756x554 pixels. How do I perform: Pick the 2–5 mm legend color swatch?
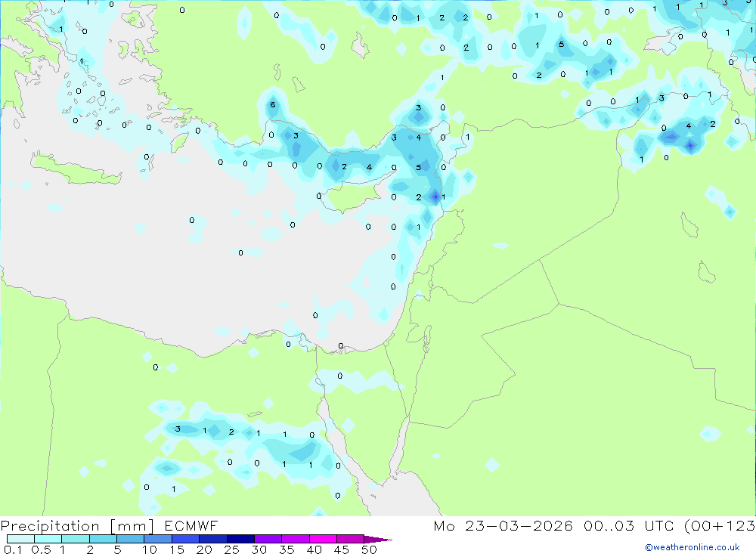103,539
